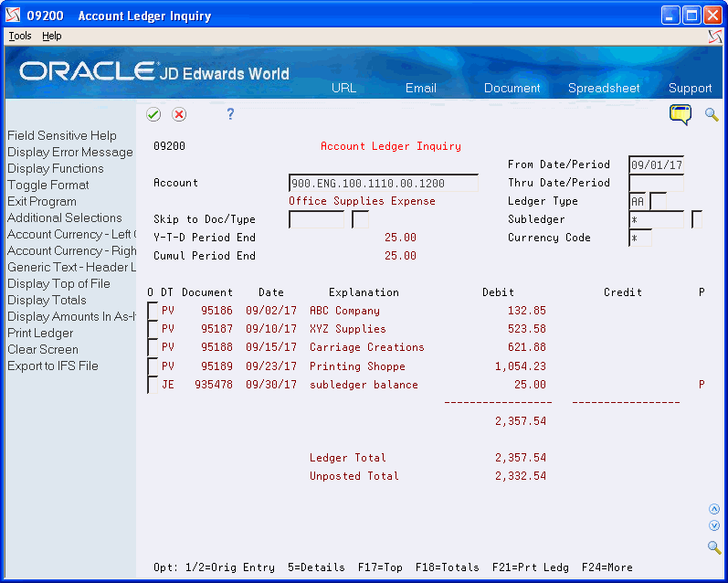The height and width of the screenshot is (583, 728).
Task: Click F24=More function key text
Action: pos(607,567)
